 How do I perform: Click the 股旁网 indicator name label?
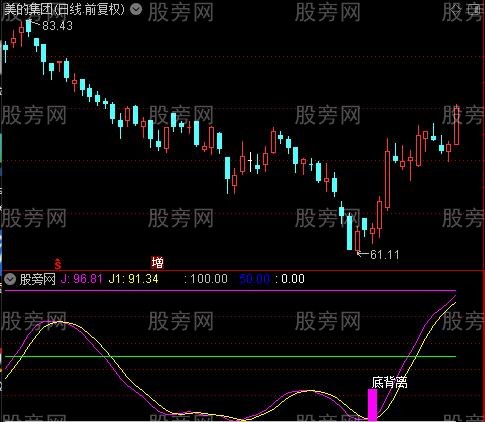tap(38, 279)
